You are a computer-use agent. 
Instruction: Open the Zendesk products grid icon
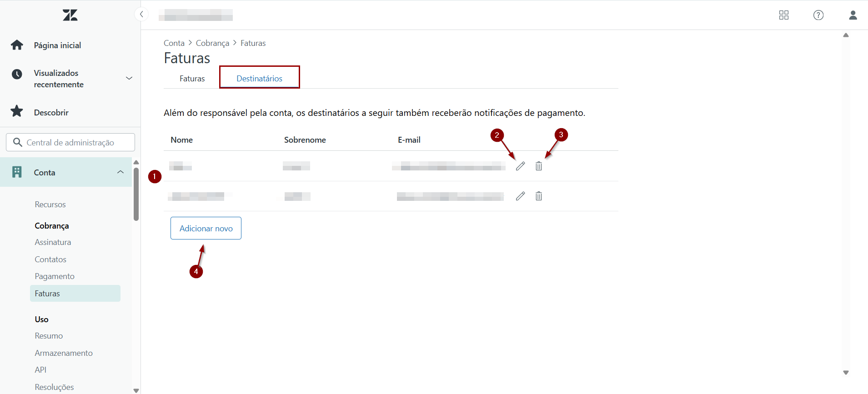click(x=783, y=15)
